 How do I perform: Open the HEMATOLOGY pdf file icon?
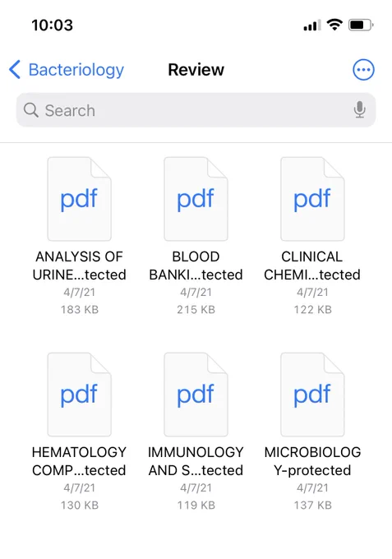click(80, 395)
